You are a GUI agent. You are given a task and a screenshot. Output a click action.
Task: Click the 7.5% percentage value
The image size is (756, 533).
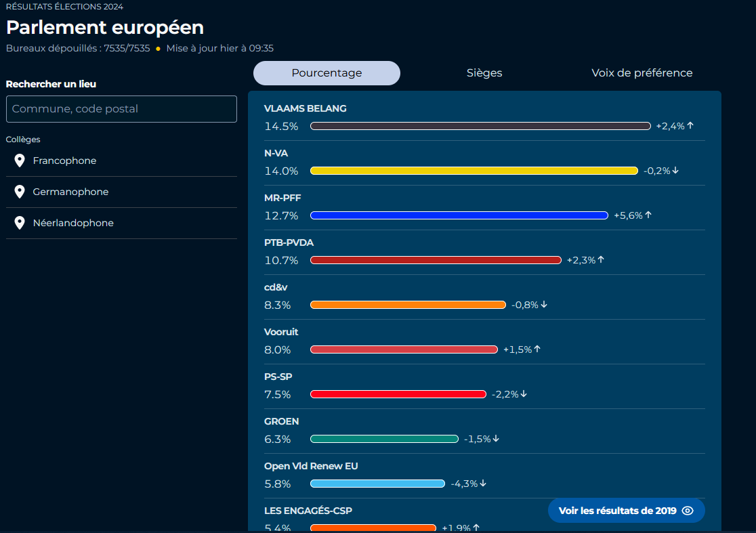[278, 395]
